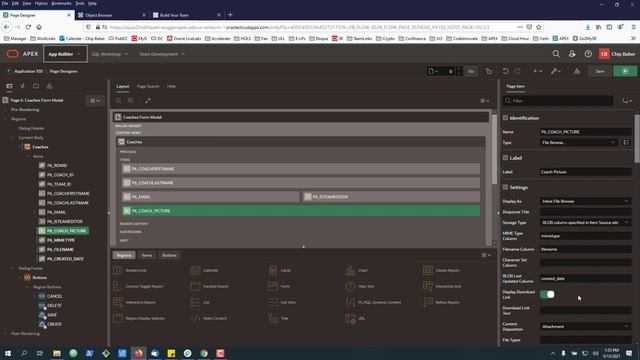
Task: Select the Faceted Search region type
Action: coord(209,286)
